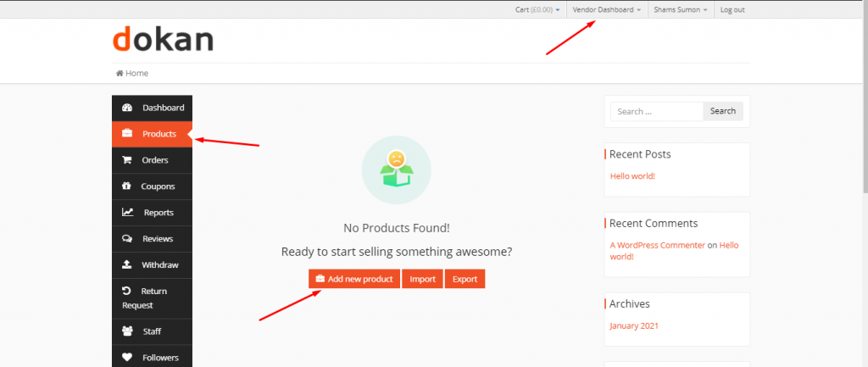This screenshot has height=367, width=868.
Task: Select the Products menu item
Action: click(x=153, y=134)
